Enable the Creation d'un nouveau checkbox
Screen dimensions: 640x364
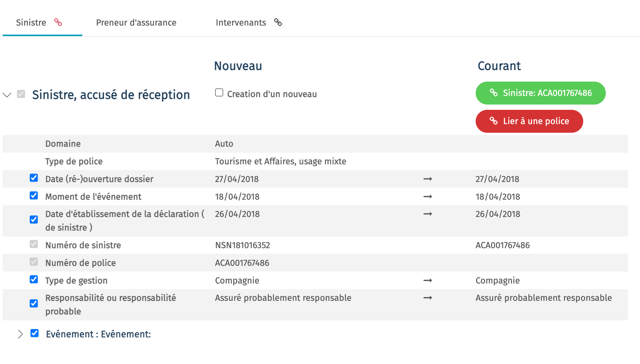pos(219,93)
